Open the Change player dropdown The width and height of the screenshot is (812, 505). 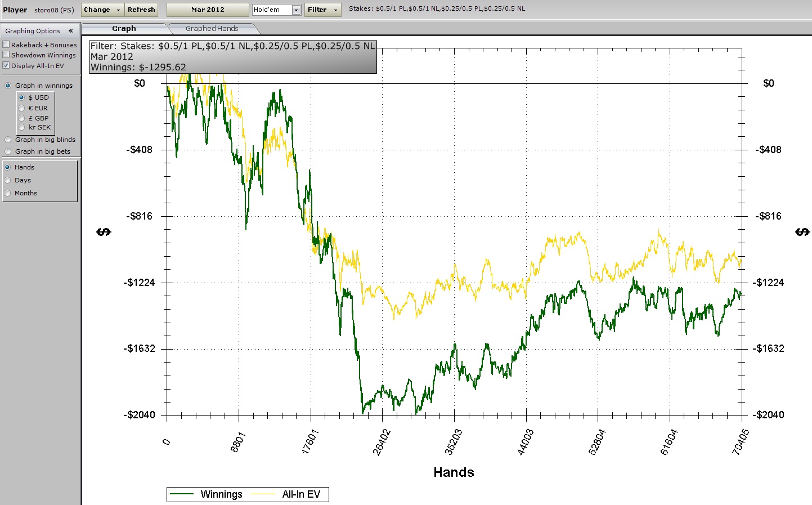[x=102, y=10]
